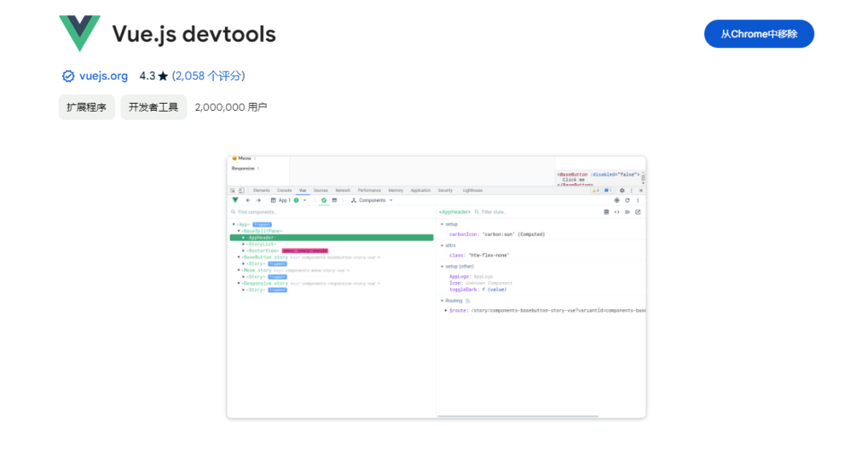Screen dimensions: 868x449
Task: Click the select-component target icon
Action: coord(616,200)
